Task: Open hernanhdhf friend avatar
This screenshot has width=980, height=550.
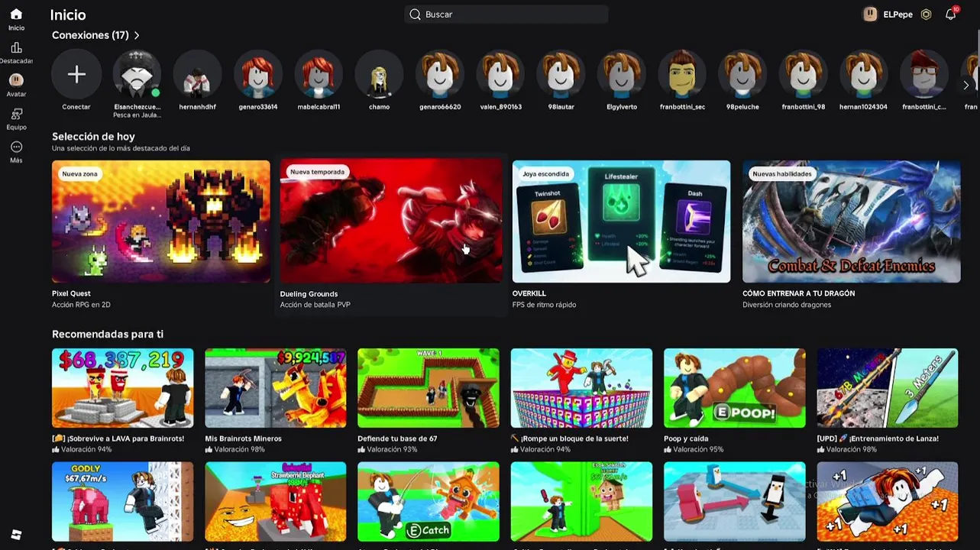Action: tap(197, 74)
